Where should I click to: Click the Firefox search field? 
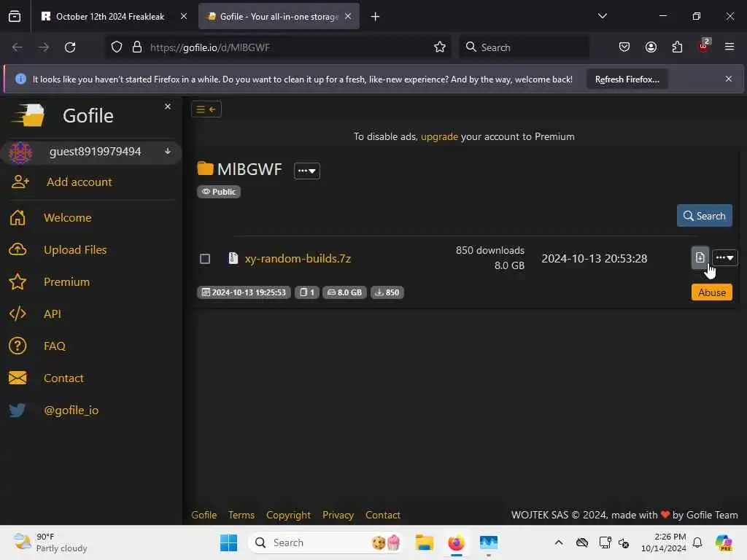pyautogui.click(x=524, y=47)
